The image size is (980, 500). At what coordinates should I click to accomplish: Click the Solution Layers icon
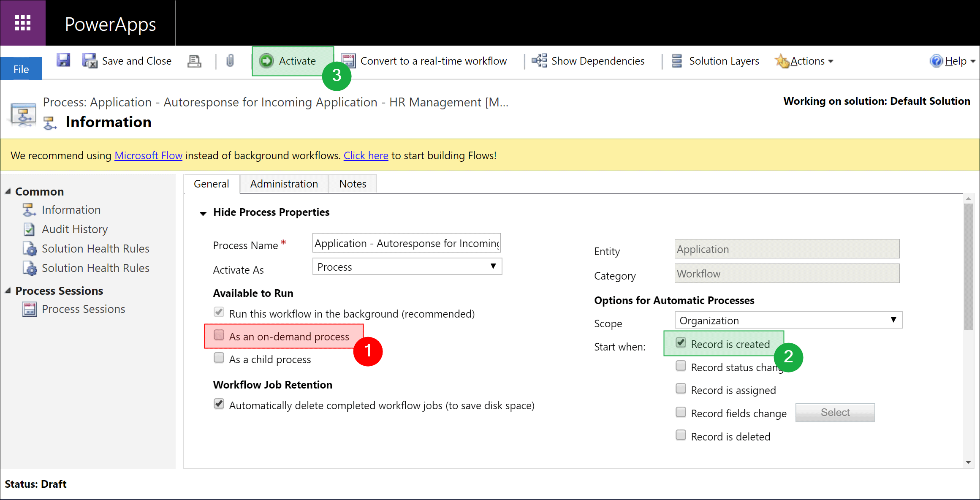click(x=677, y=61)
